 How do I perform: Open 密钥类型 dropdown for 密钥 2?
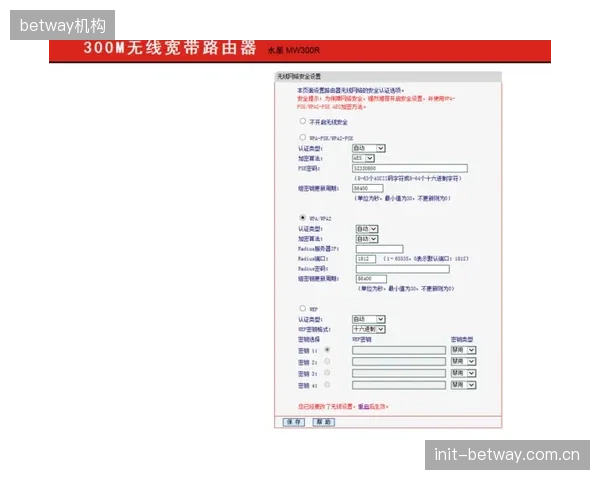coord(463,361)
